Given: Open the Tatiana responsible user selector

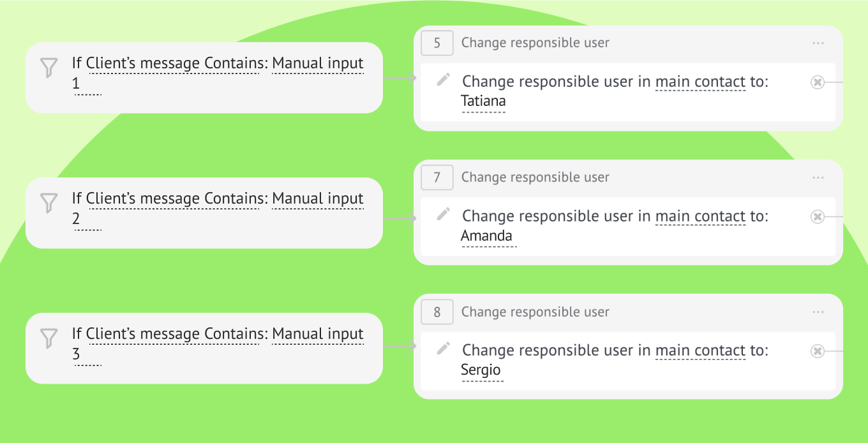Looking at the screenshot, I should pos(483,101).
